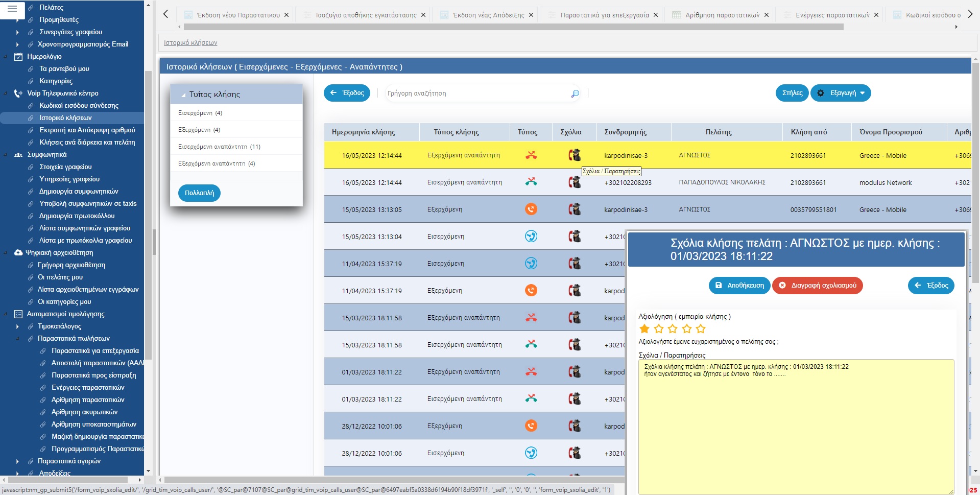Viewport: 980px width, 495px height.
Task: Click the phone icon next to Voip Τηλεφωνικό κέντρο
Action: click(18, 93)
